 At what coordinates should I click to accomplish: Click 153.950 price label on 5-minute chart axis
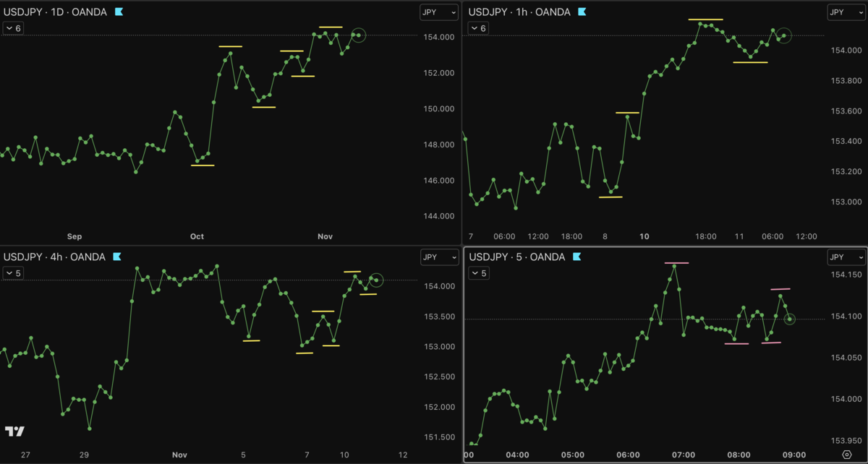[x=846, y=441]
